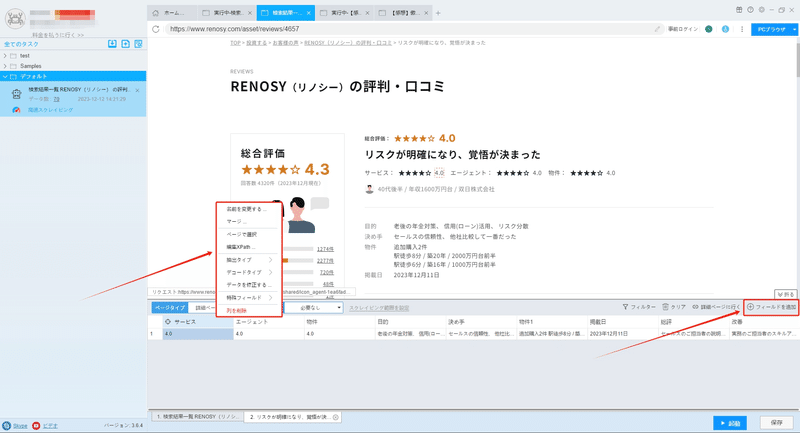Click the new task plus icon
Screen dimensions: 800x433
126,44
